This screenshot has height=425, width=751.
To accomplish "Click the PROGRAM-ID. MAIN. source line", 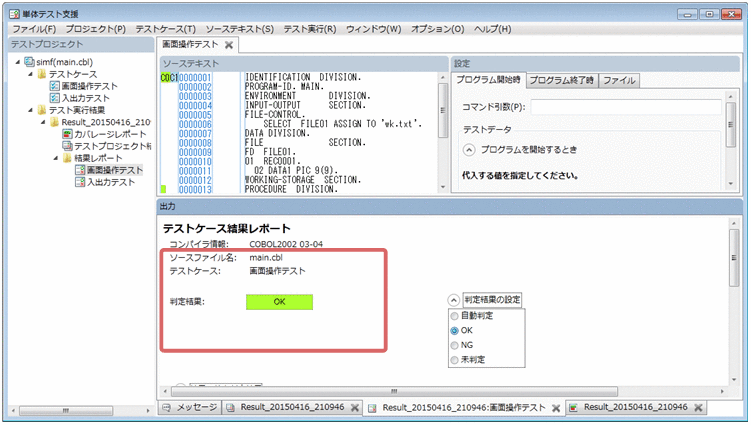I will pyautogui.click(x=284, y=87).
